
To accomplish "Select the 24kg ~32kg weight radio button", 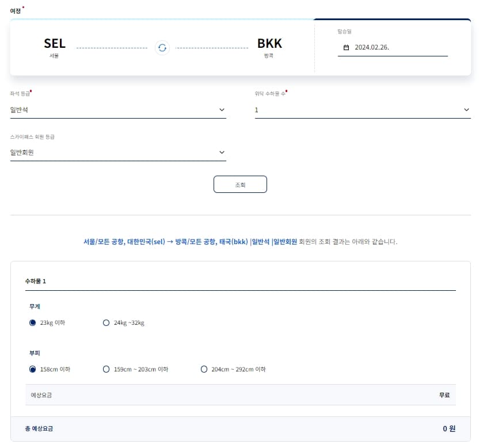I will click(x=105, y=322).
